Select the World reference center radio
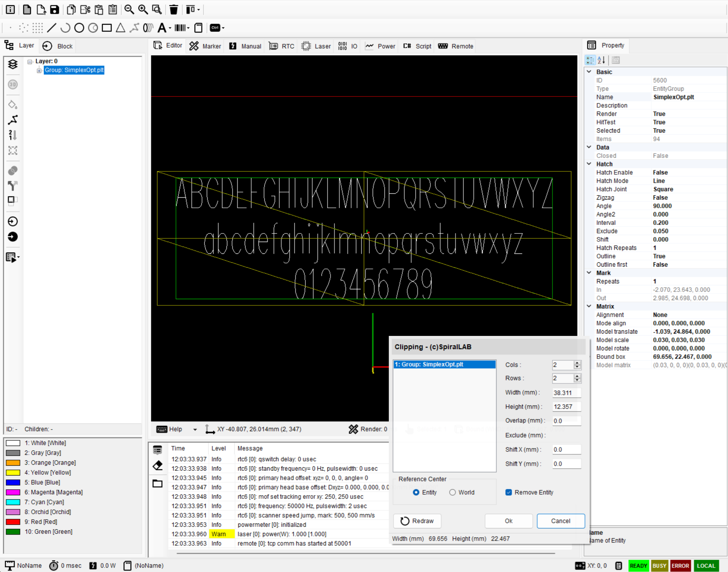The height and width of the screenshot is (572, 728). point(452,492)
